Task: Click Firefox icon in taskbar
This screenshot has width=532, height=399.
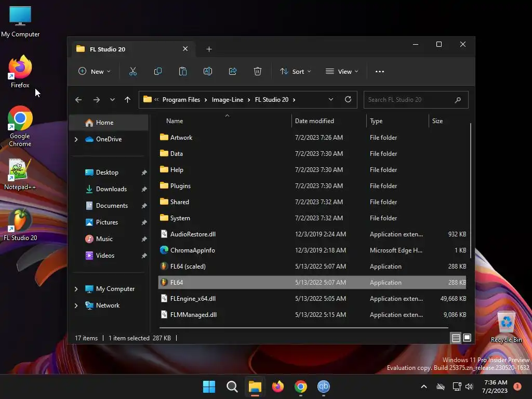Action: click(x=278, y=387)
